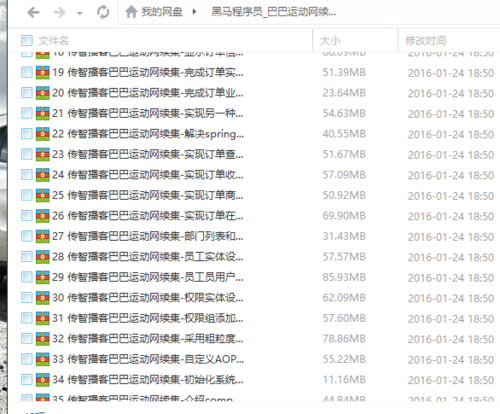The height and width of the screenshot is (414, 500).
Task: Check the box for file 34 初始化系统
Action: pos(27,379)
